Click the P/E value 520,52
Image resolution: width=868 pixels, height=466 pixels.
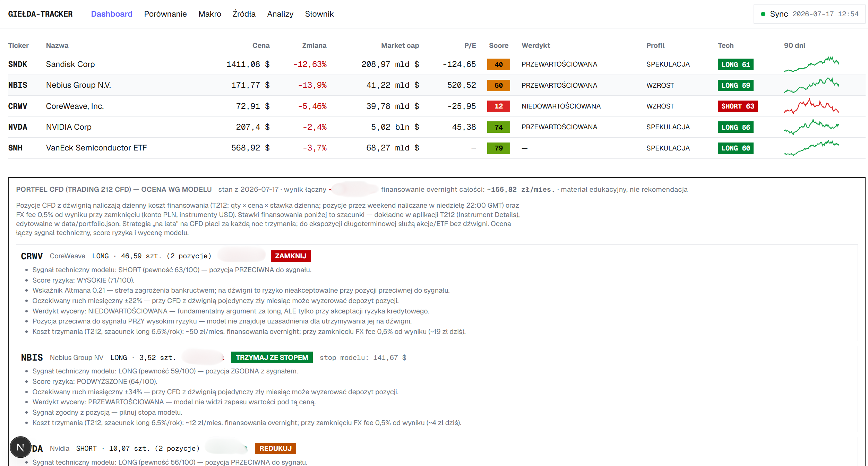(x=462, y=85)
